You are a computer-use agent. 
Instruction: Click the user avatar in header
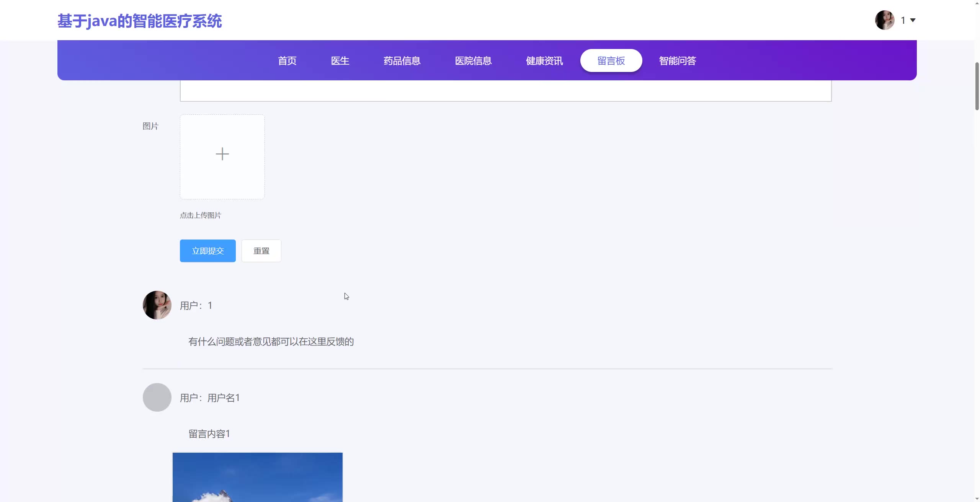(x=885, y=20)
